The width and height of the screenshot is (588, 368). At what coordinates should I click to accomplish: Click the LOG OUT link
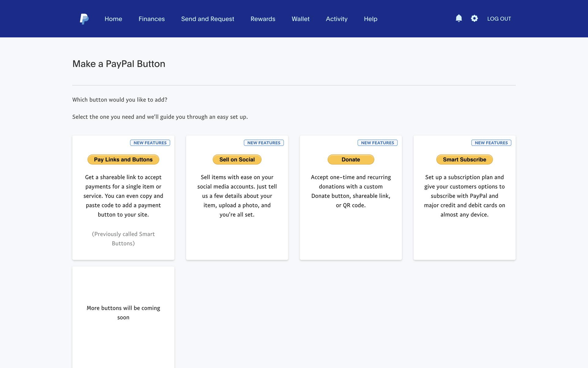pos(499,19)
